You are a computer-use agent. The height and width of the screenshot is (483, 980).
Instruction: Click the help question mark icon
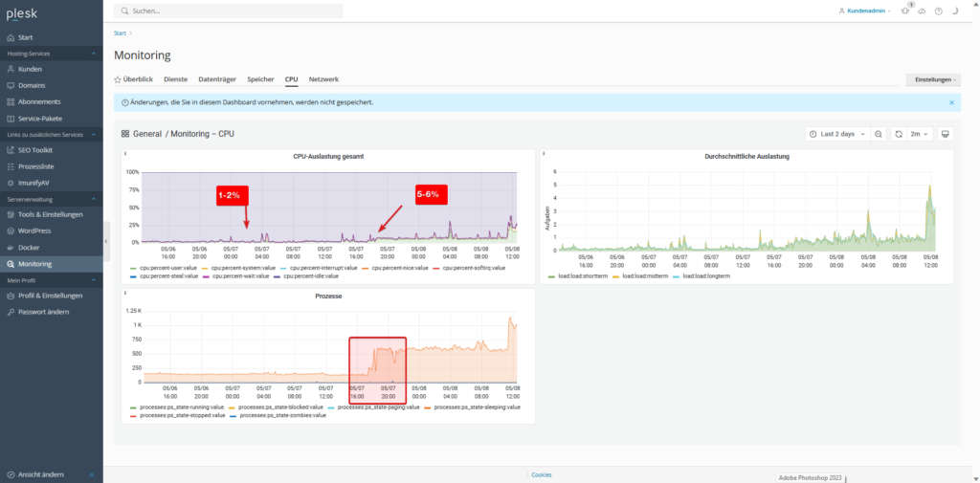point(938,11)
